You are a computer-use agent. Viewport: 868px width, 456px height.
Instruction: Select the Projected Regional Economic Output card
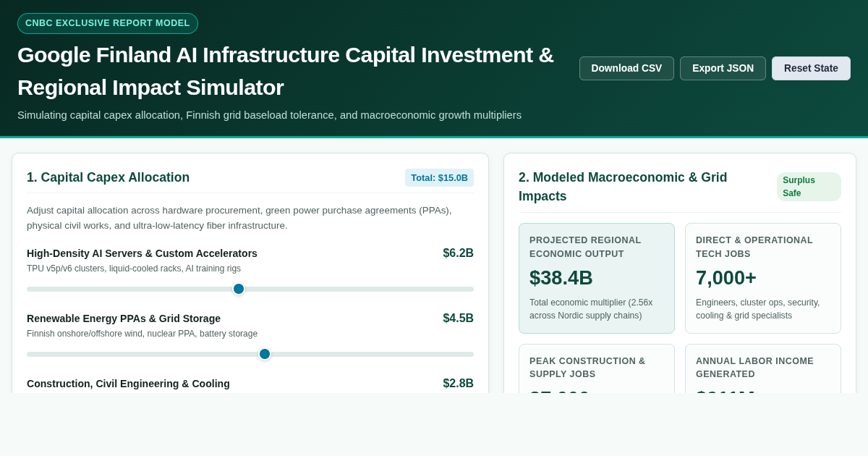(597, 278)
